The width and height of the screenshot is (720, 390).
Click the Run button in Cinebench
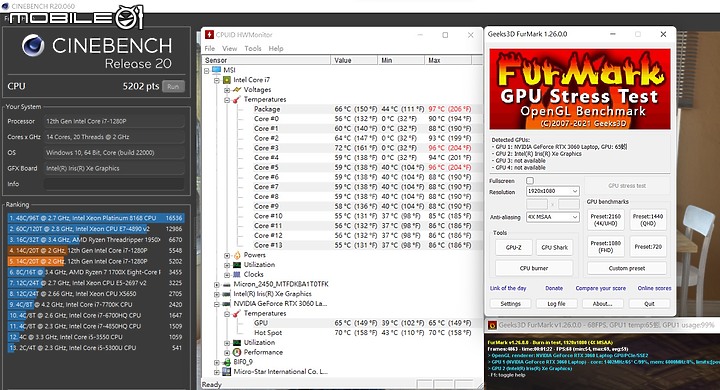click(173, 86)
